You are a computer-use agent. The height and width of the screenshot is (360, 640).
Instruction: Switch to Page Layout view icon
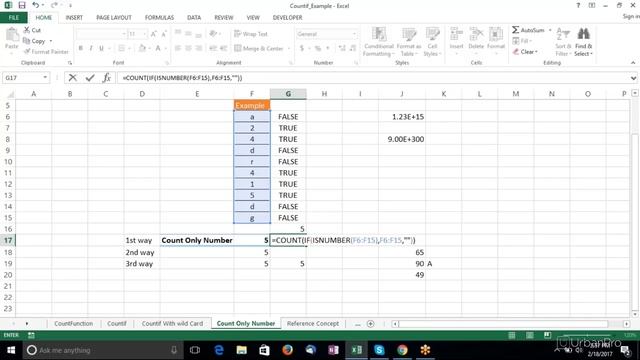530,335
